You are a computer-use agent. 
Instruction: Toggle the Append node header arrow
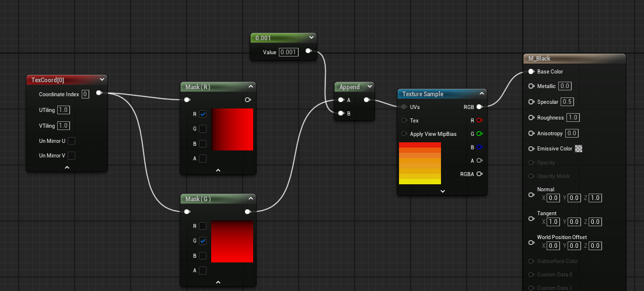click(x=369, y=87)
